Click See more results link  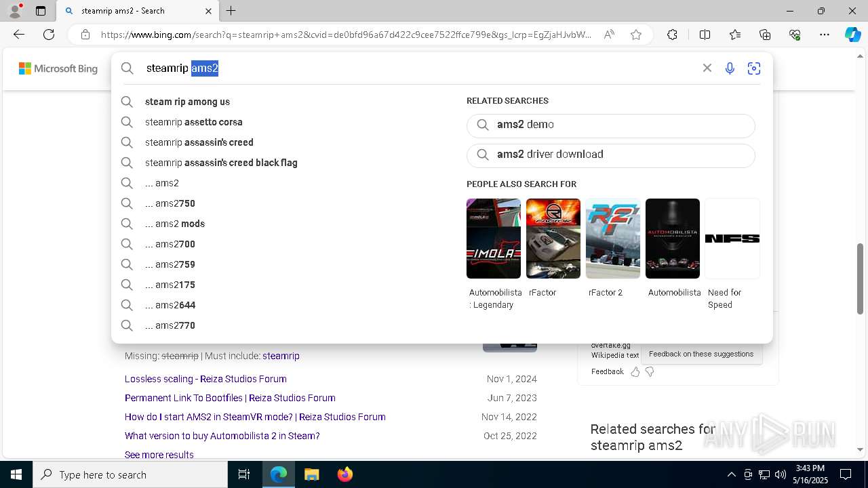[x=159, y=455]
